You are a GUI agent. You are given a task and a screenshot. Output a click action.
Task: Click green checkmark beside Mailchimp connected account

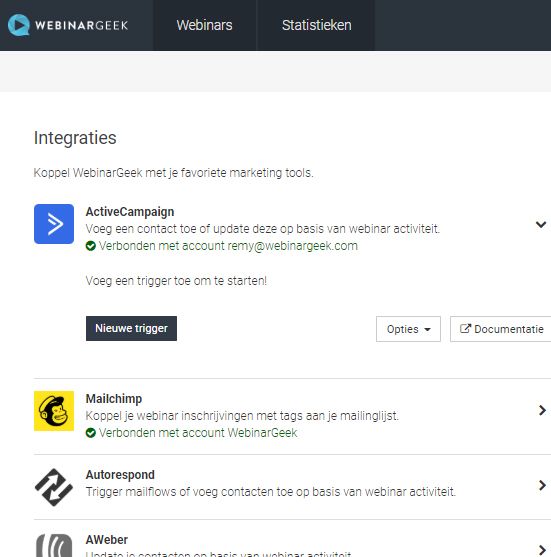(91, 433)
